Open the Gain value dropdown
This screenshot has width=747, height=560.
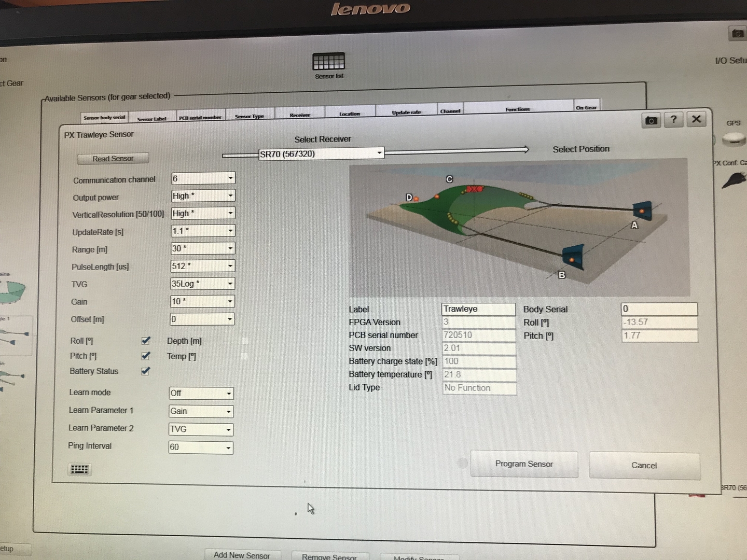(x=230, y=301)
